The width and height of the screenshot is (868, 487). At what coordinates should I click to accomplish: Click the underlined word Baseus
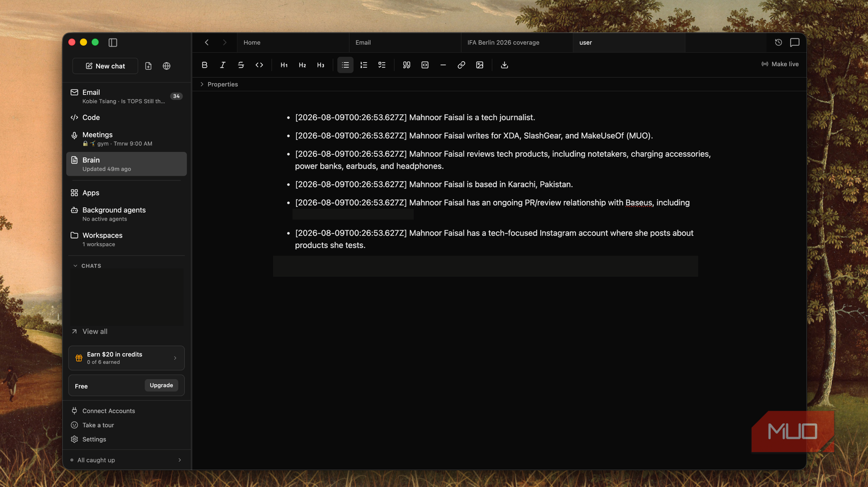[x=639, y=203]
